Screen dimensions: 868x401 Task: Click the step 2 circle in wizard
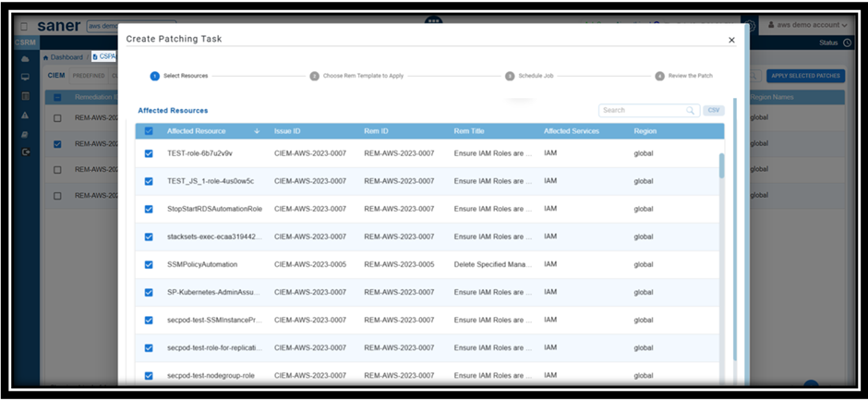(x=315, y=76)
